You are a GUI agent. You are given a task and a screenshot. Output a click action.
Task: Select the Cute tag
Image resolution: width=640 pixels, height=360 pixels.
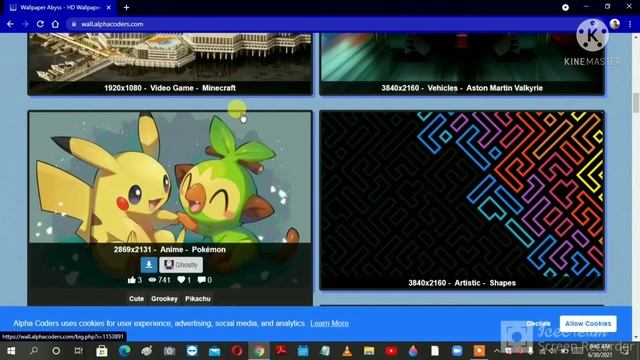pos(136,299)
